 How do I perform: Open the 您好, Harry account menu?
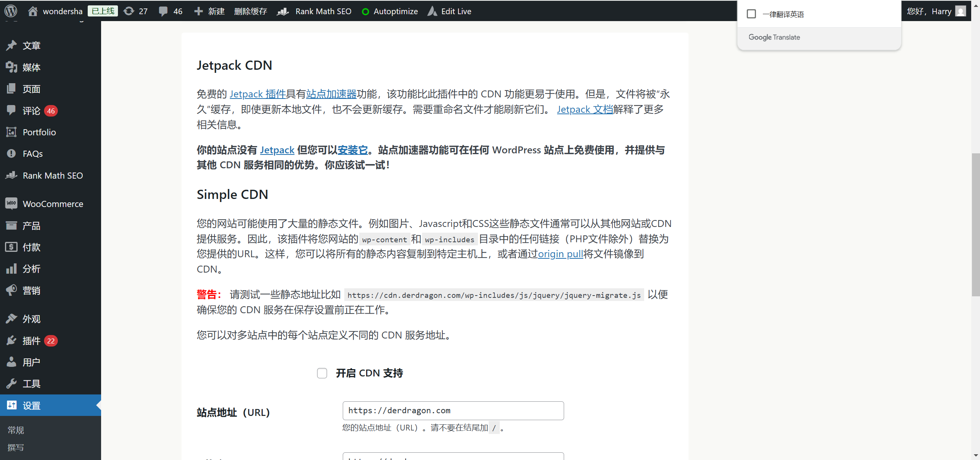point(936,11)
